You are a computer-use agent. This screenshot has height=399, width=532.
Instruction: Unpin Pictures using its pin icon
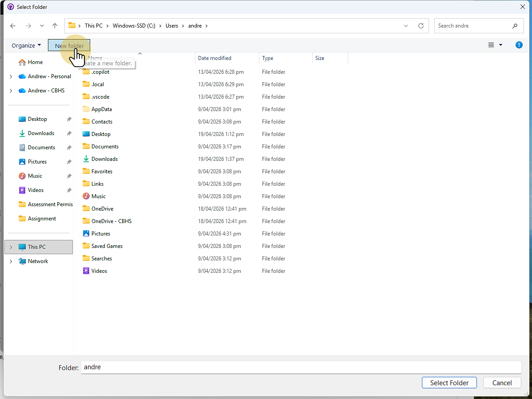(x=68, y=161)
